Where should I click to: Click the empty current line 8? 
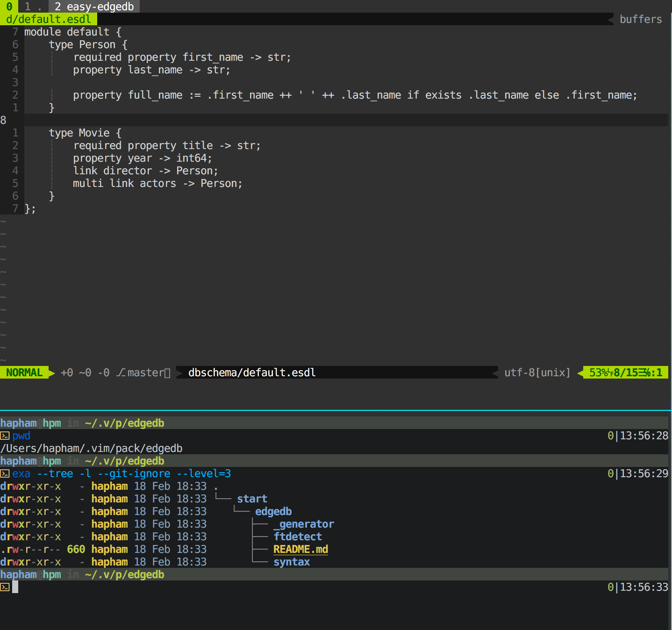tap(346, 120)
